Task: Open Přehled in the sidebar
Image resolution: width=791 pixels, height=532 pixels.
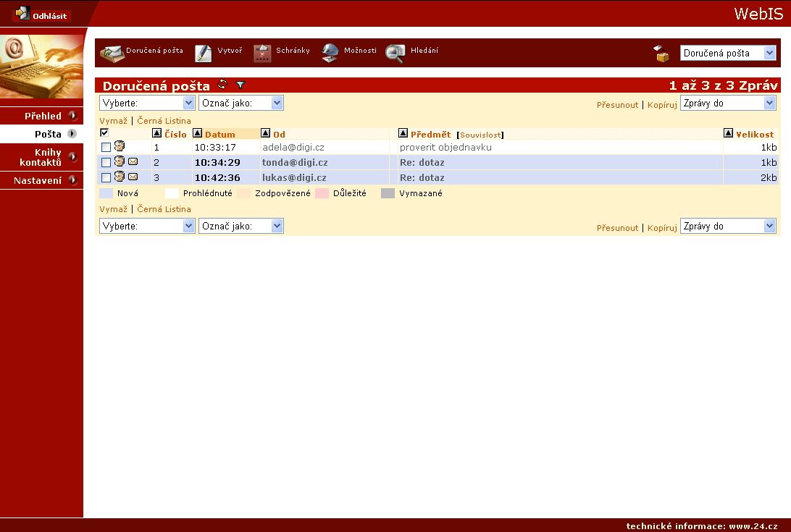Action: click(x=43, y=116)
